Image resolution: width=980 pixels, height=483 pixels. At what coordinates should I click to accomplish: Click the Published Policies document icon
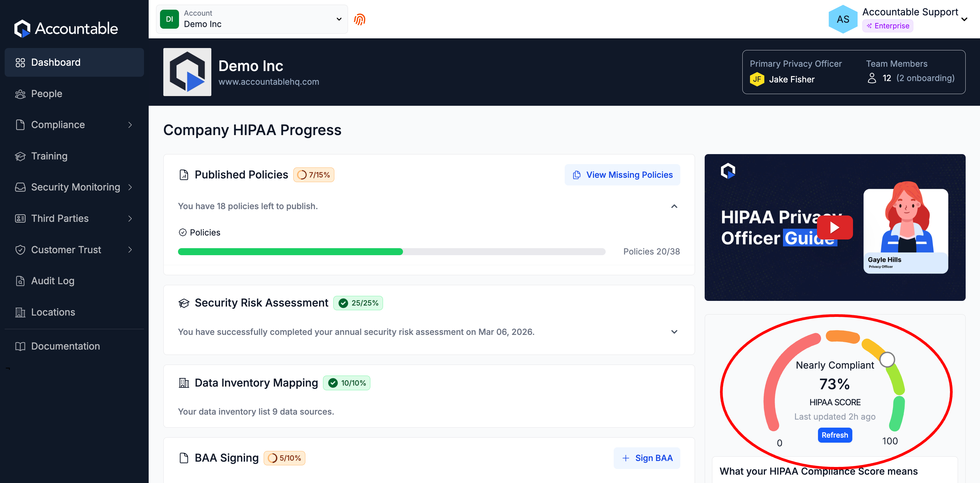(184, 175)
